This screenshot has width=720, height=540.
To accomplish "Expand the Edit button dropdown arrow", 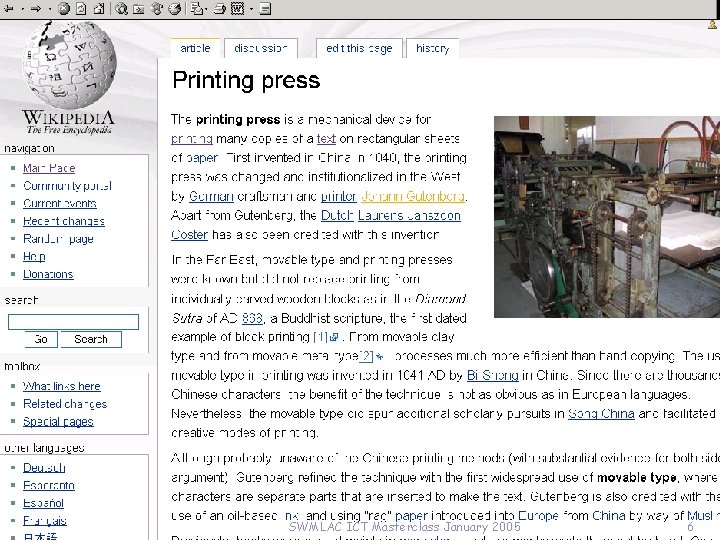I will 251,9.
